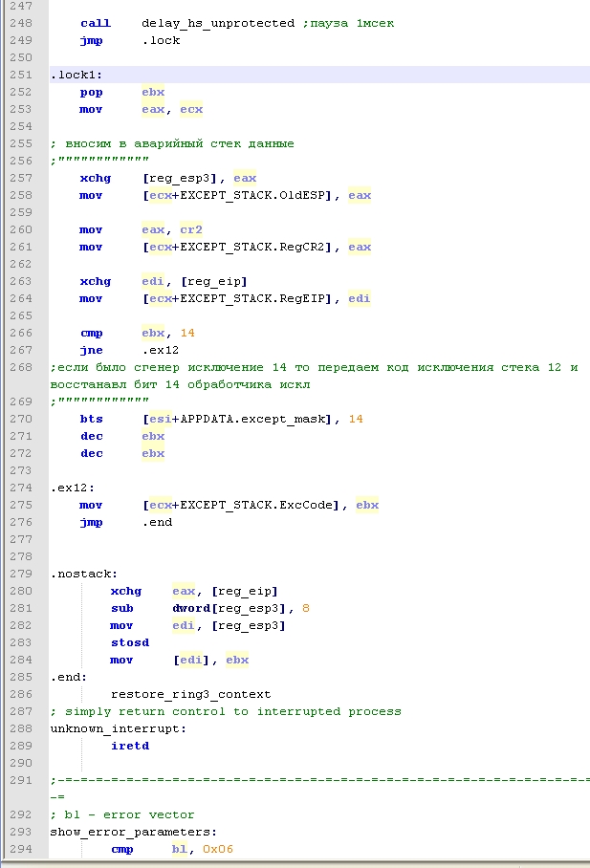The image size is (590, 868).
Task: Click the '.nostack:' label
Action: [83, 574]
